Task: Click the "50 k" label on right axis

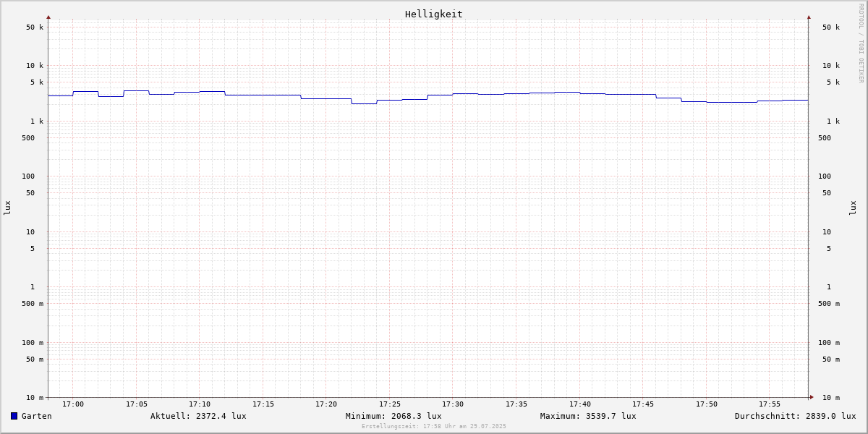Action: point(831,27)
